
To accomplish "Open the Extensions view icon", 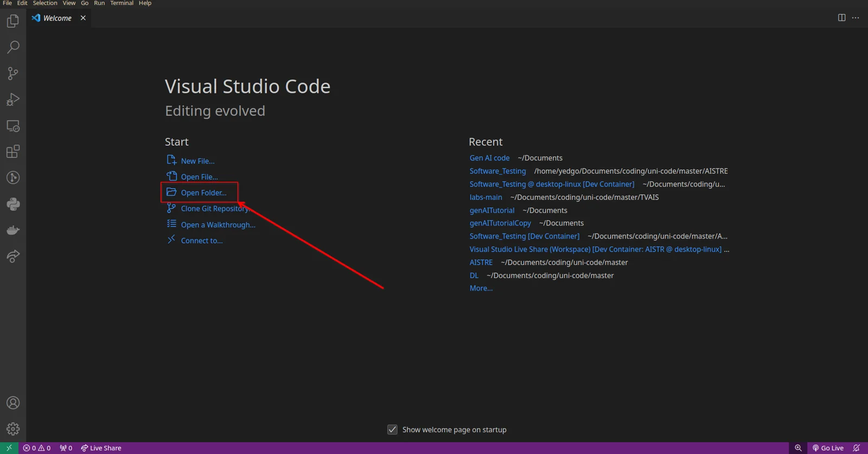I will 13,152.
